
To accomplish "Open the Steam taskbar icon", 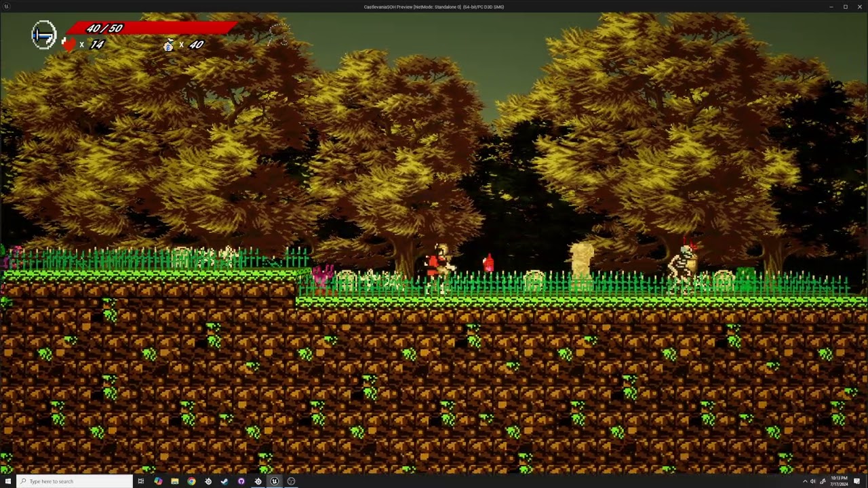I will (224, 481).
